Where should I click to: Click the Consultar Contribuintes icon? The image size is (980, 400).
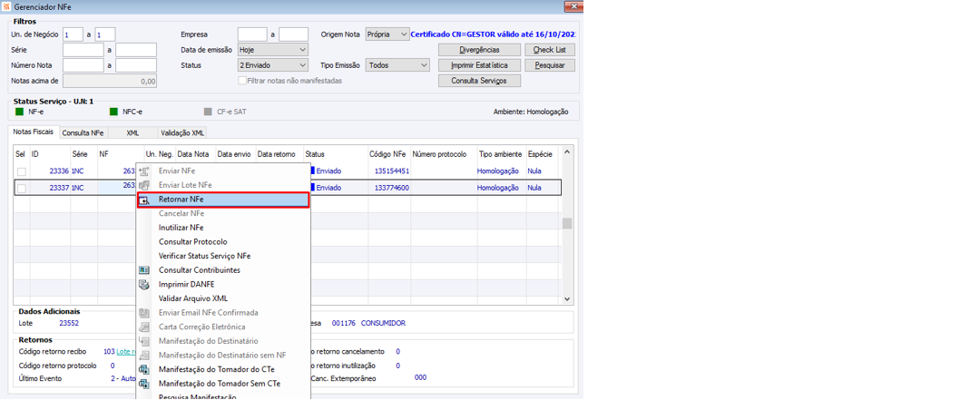click(x=144, y=270)
